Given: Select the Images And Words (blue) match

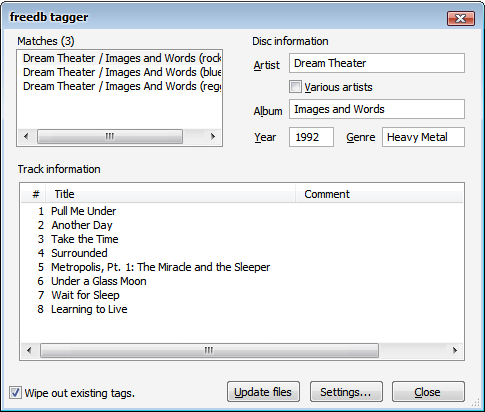Looking at the screenshot, I should tap(122, 72).
